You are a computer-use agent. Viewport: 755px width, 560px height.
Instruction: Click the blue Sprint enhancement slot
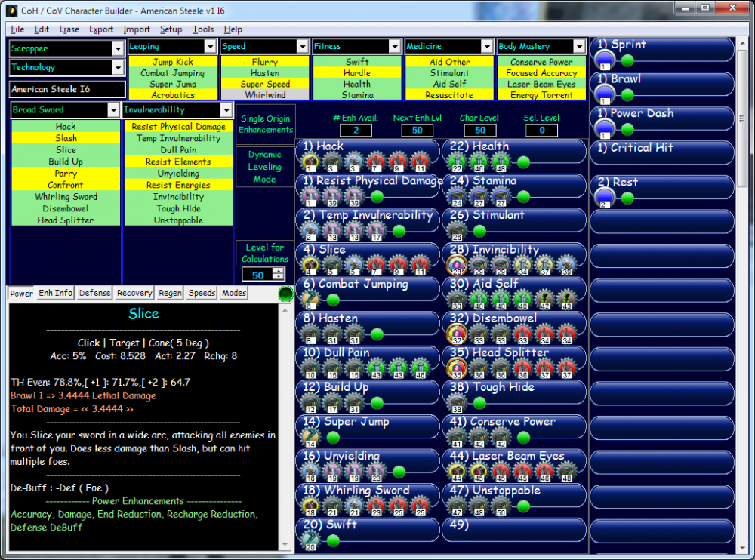pos(605,60)
